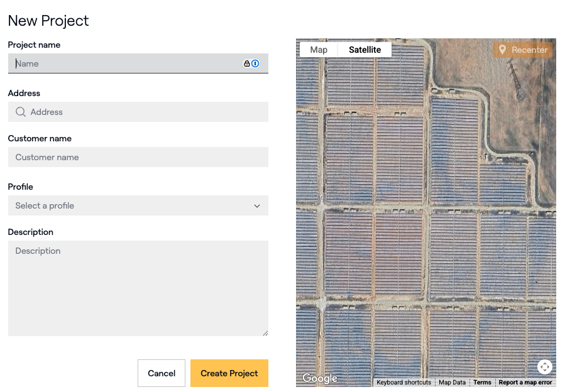Click Report a map error link
This screenshot has width=565, height=392.
point(525,383)
